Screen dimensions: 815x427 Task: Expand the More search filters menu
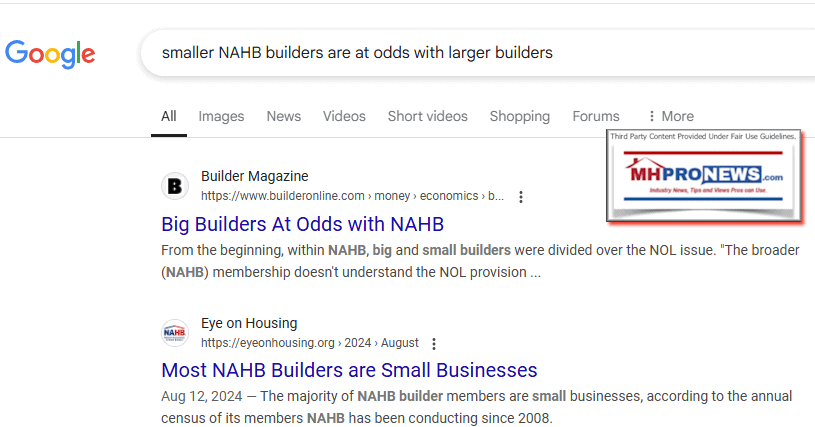pyautogui.click(x=670, y=116)
